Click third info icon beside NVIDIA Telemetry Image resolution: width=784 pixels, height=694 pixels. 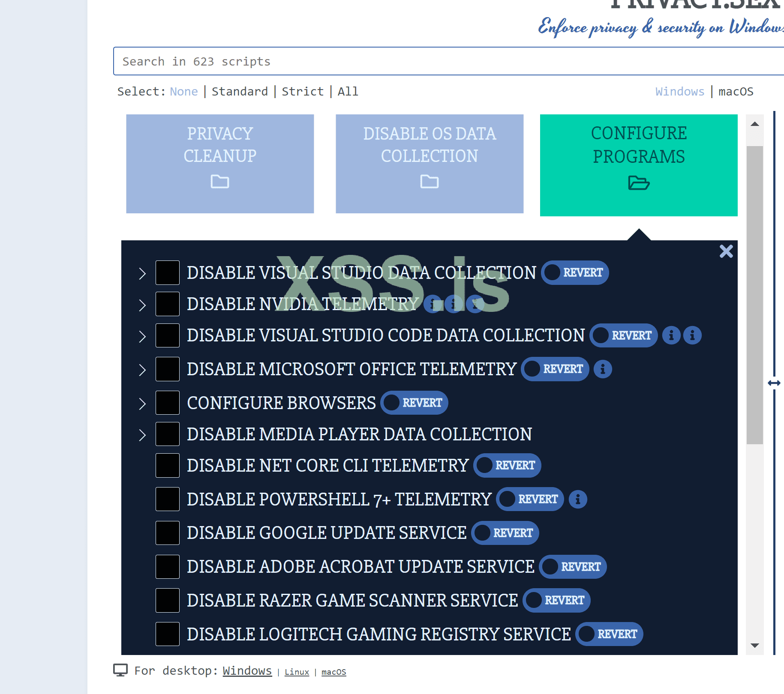[x=475, y=304]
